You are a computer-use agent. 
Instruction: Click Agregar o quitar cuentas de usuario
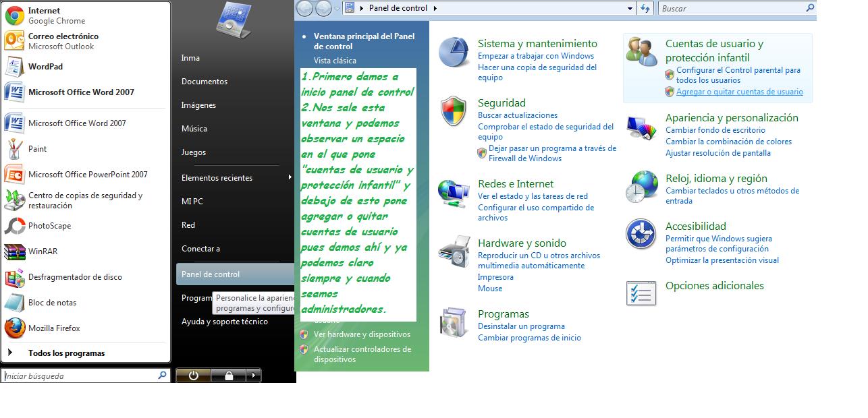(740, 92)
